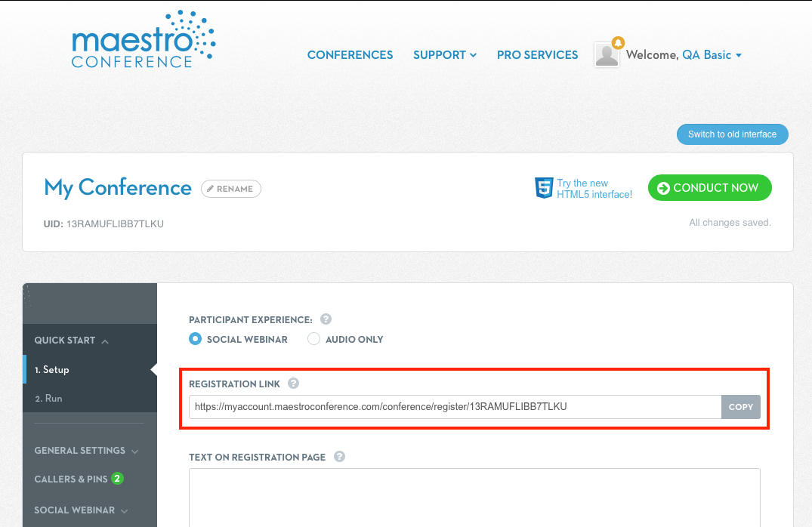Click help icon beside Registration Link

[x=293, y=383]
